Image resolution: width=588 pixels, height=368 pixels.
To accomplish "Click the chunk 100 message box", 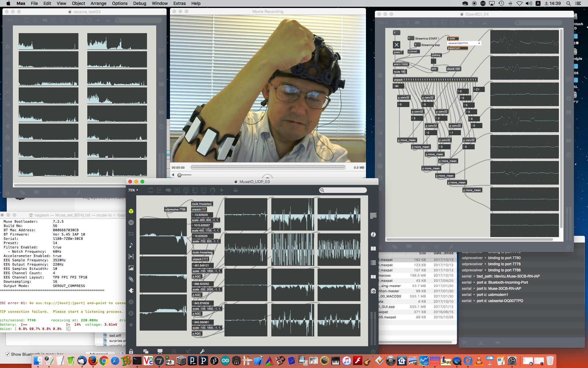I will (453, 69).
